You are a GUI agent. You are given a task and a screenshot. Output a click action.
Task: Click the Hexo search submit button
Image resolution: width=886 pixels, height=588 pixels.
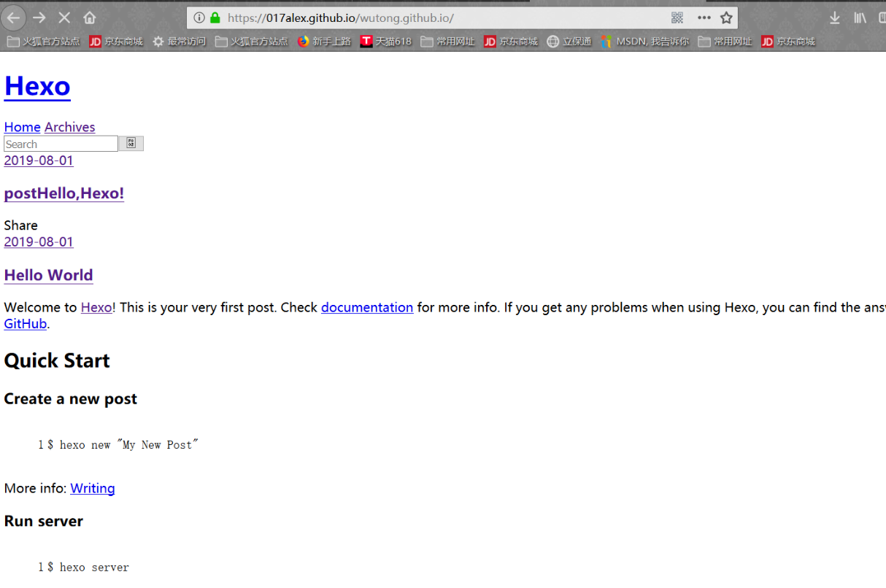(131, 144)
